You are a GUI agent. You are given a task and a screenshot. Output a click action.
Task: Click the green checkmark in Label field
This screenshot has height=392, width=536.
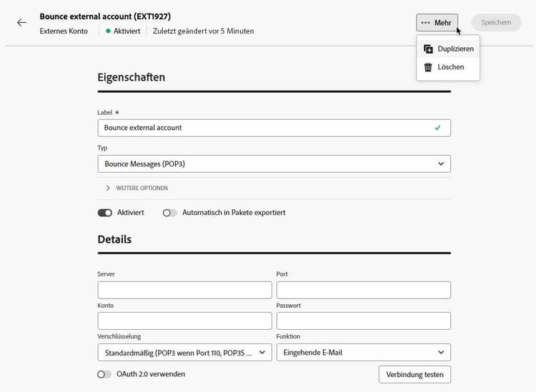coord(437,128)
